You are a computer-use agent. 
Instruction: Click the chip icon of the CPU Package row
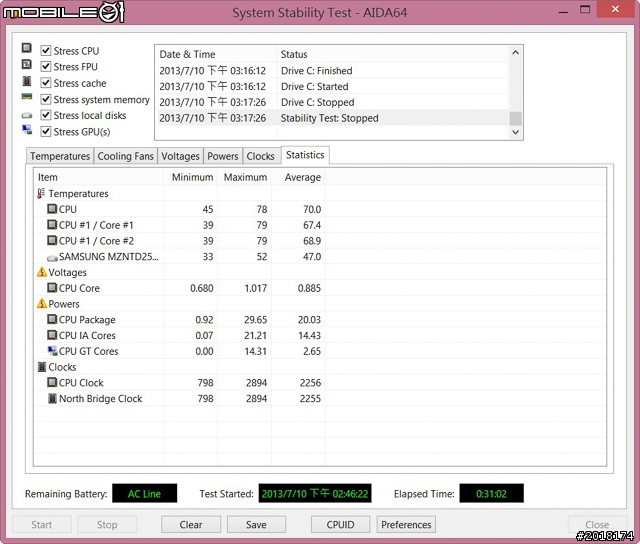tap(52, 319)
